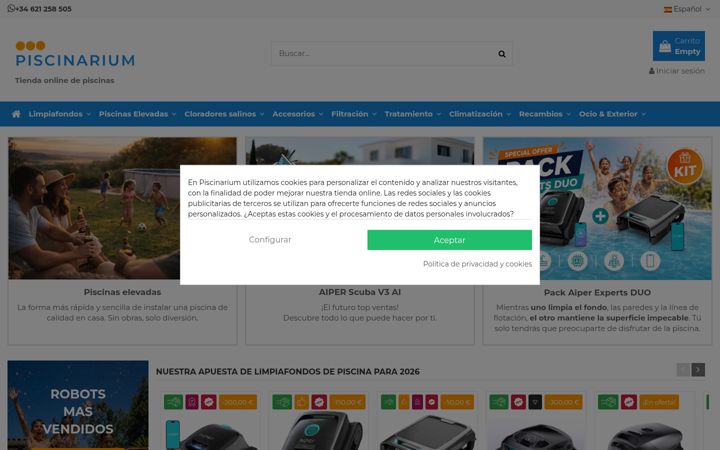Screen dimensions: 720x450
Task: Click the AIPER Scuba V3 AI title
Action: coord(360,292)
